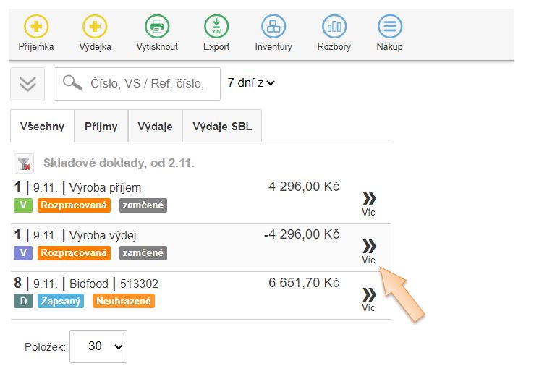The image size is (560, 392).
Task: Switch to the Příjmy tab
Action: click(x=101, y=127)
